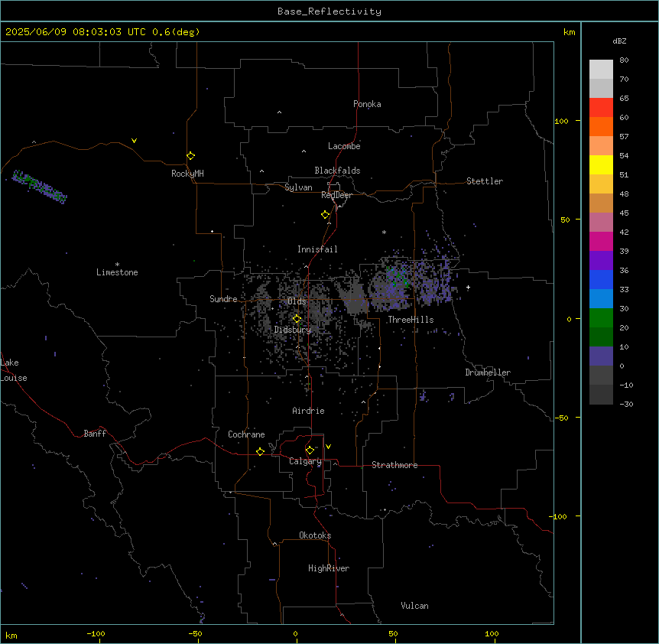
Task: Select the slate 0-10 dBZ legend swatch
Action: 601,356
